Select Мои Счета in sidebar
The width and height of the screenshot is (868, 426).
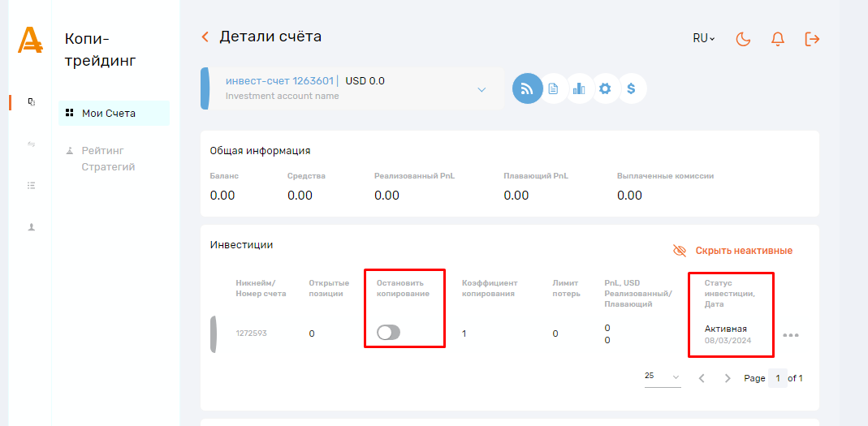click(x=114, y=114)
